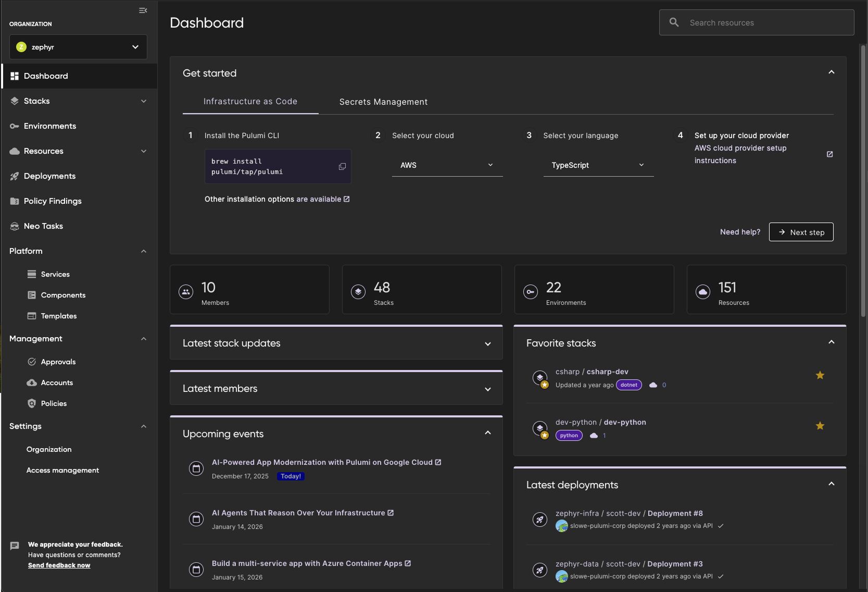Collapse Favorite stacks panel

832,342
